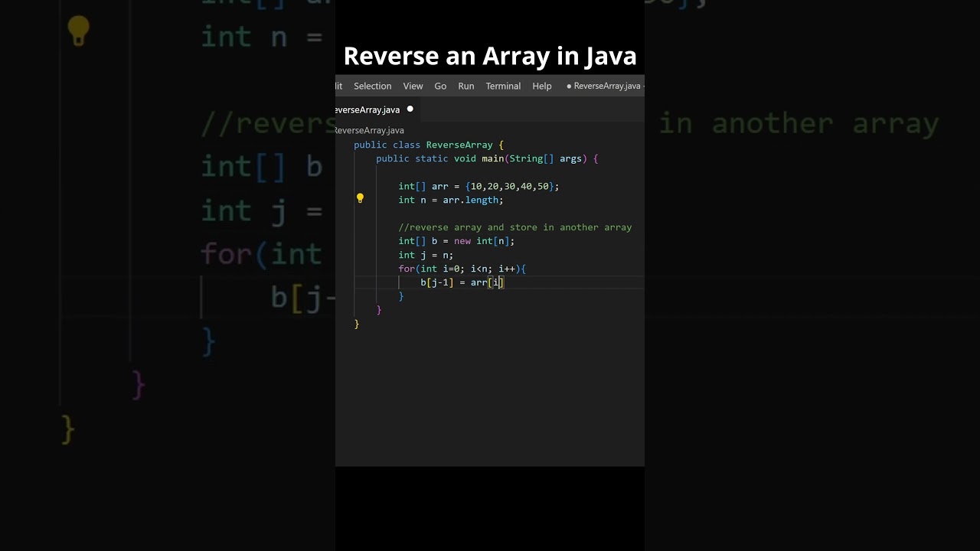Click the 'public class ReverseArray {' line
980x551 pixels.
pos(429,145)
